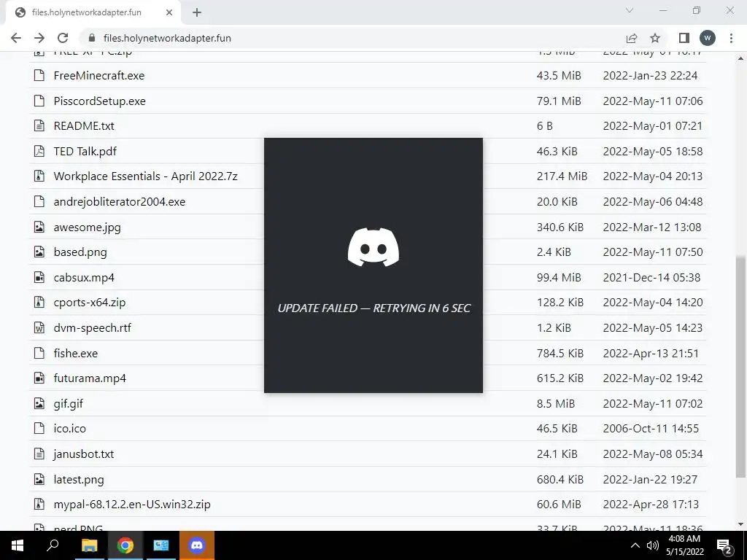Open the computer management taskbar app
Screen dimensions: 747x560
[161, 545]
